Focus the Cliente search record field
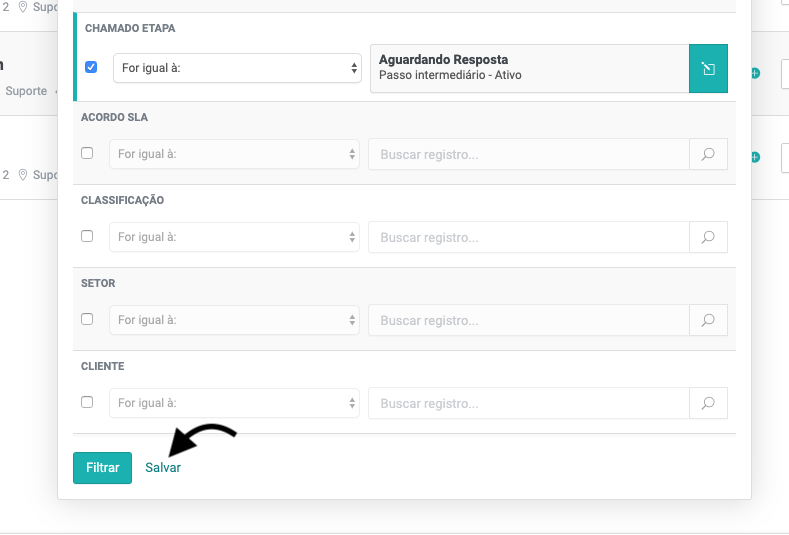This screenshot has height=535, width=789. (x=528, y=404)
